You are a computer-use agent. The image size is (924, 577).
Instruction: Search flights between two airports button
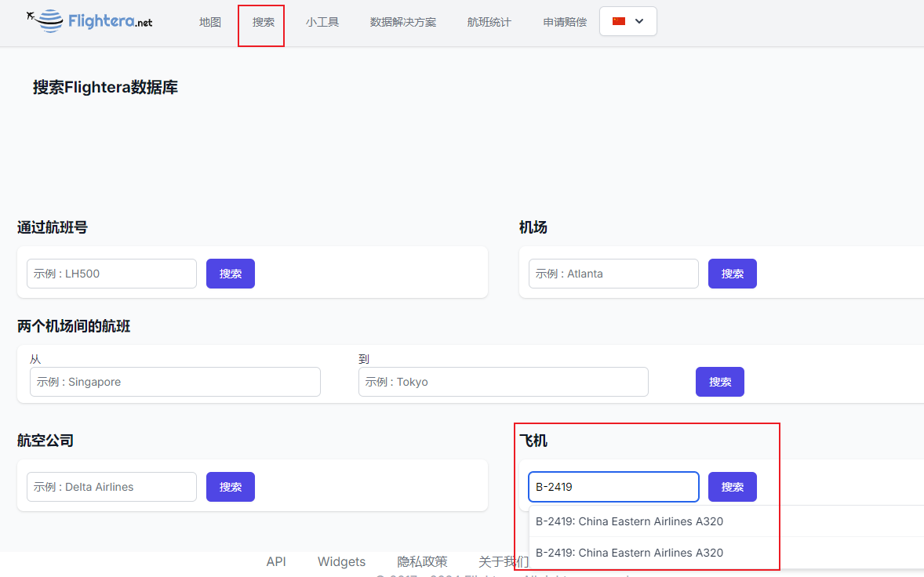click(x=720, y=382)
